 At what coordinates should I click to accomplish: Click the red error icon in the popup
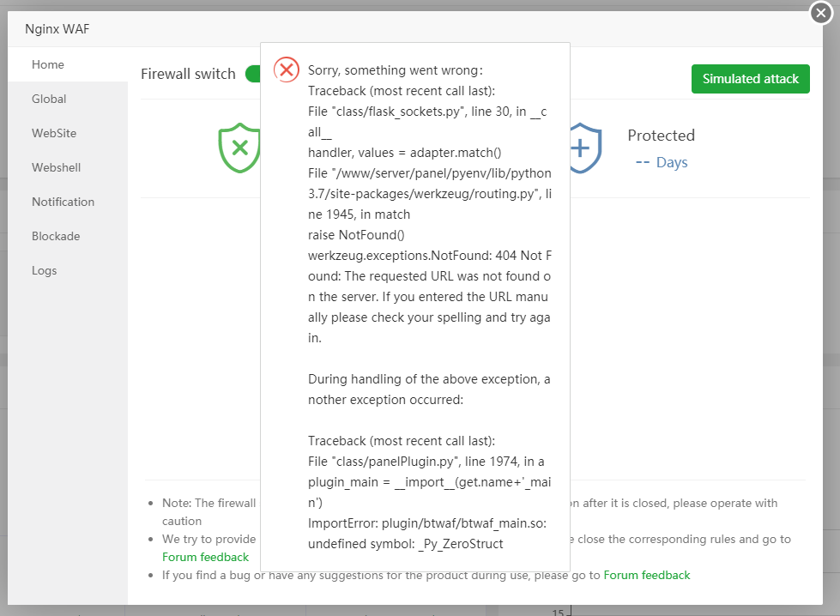pos(287,70)
